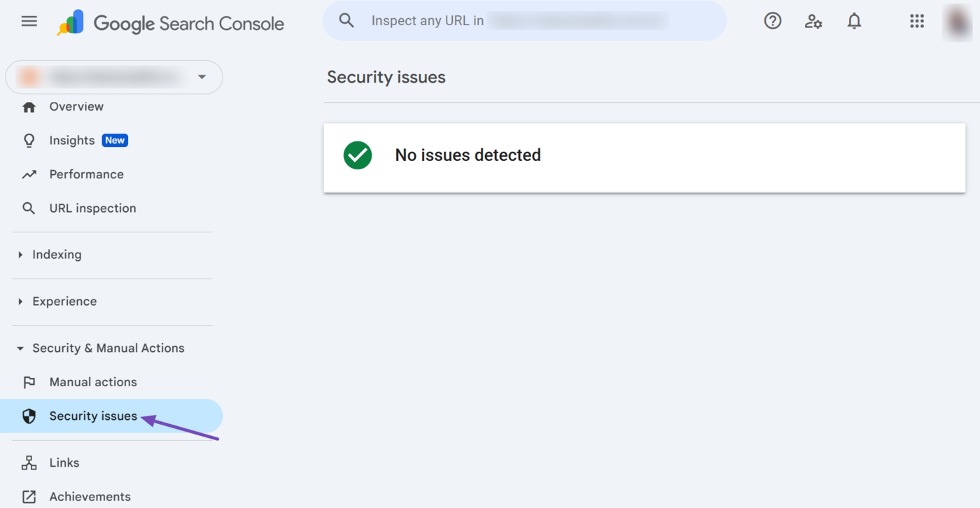Open the Achievements page
This screenshot has height=508, width=980.
pos(90,497)
